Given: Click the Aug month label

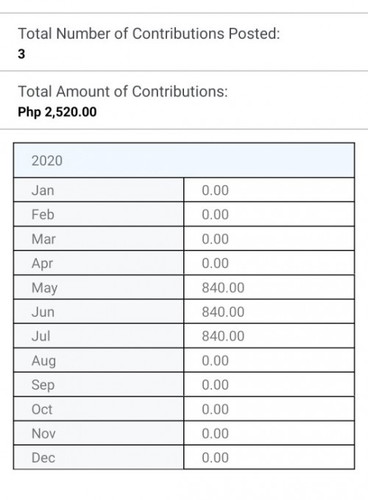Looking at the screenshot, I should tap(44, 361).
